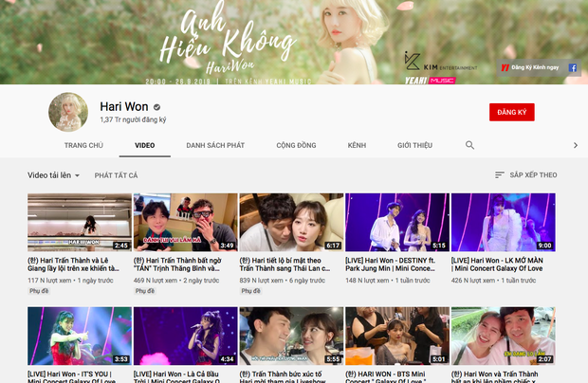The width and height of the screenshot is (588, 383).
Task: Click title [LIVE] Hari Won - LK MỞ MÀN
Action: (x=497, y=264)
